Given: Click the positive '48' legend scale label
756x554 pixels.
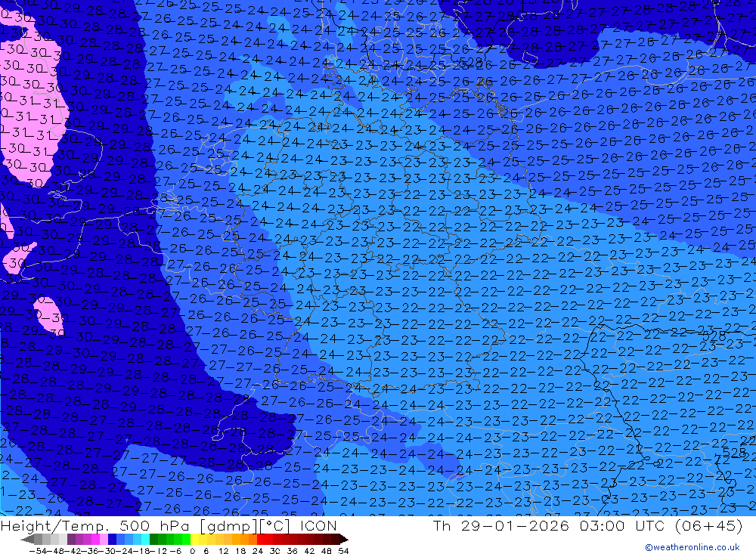Looking at the screenshot, I should pyautogui.click(x=327, y=551).
